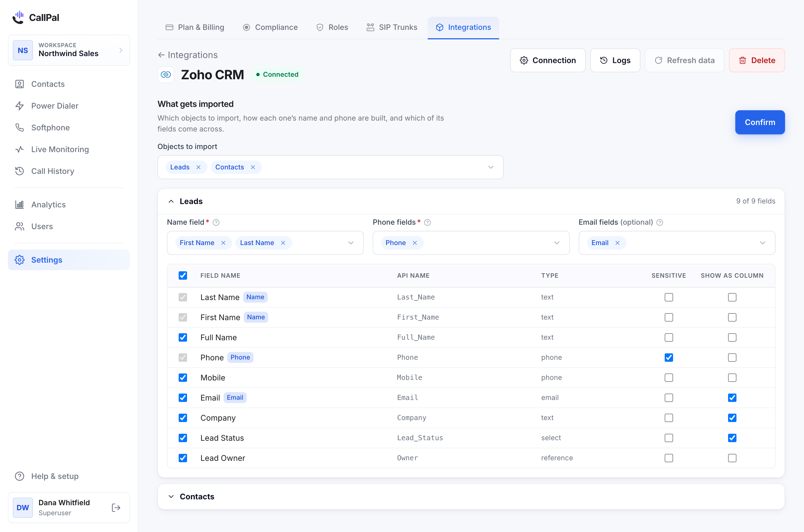The width and height of the screenshot is (804, 532).
Task: Enable Show as column for Last Name
Action: (732, 297)
